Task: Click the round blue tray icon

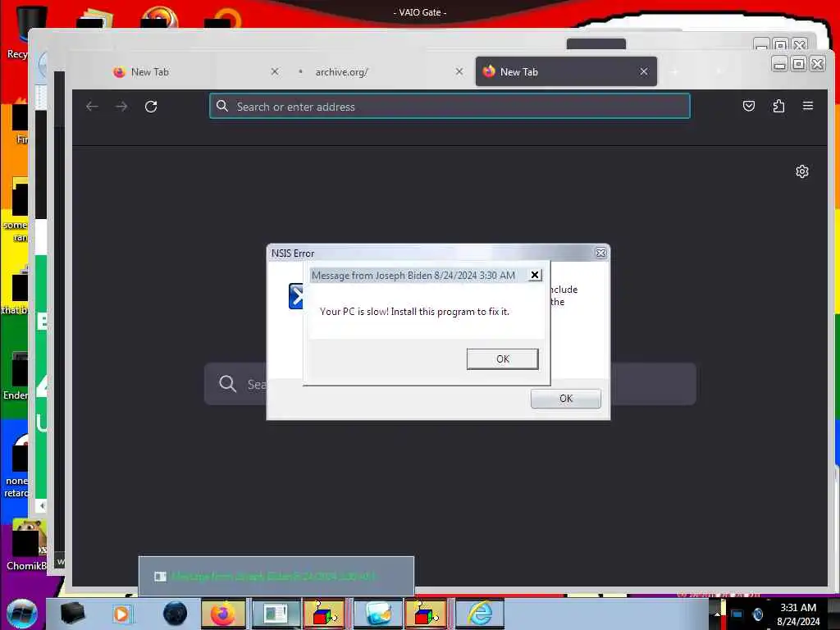Action: point(757,614)
